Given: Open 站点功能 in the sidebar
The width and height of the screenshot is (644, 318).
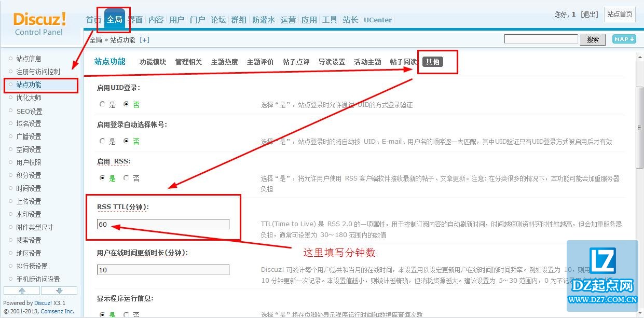Looking at the screenshot, I should [x=29, y=85].
